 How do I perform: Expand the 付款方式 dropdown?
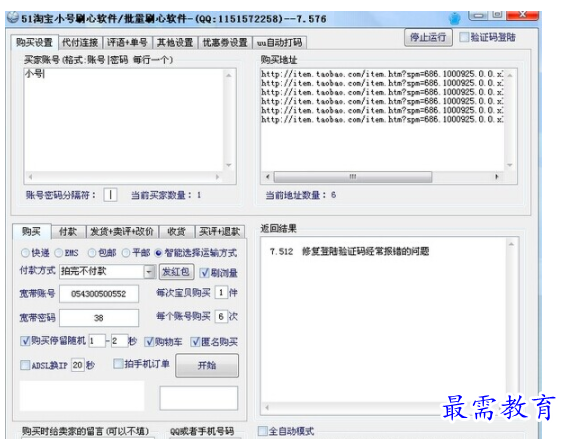coord(149,272)
